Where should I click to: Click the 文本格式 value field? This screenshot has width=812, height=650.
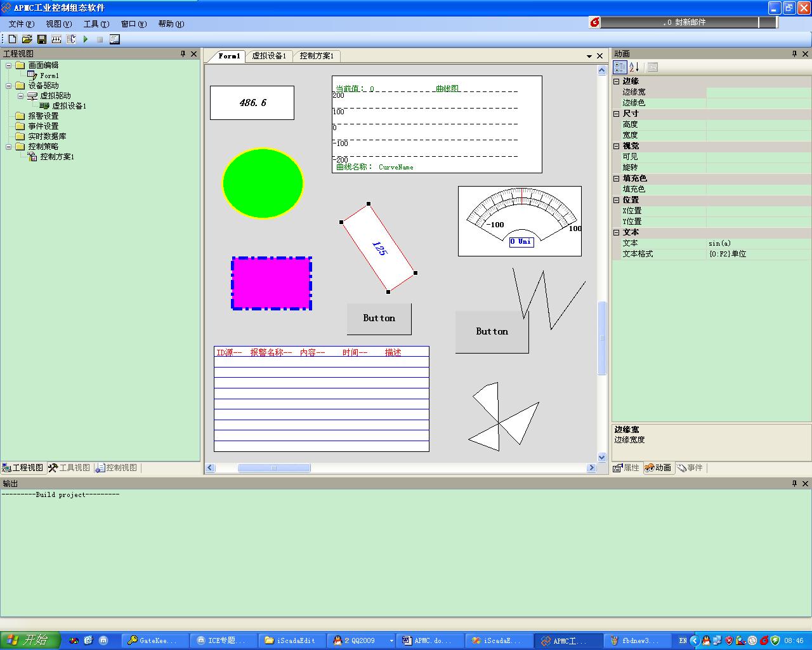click(759, 254)
